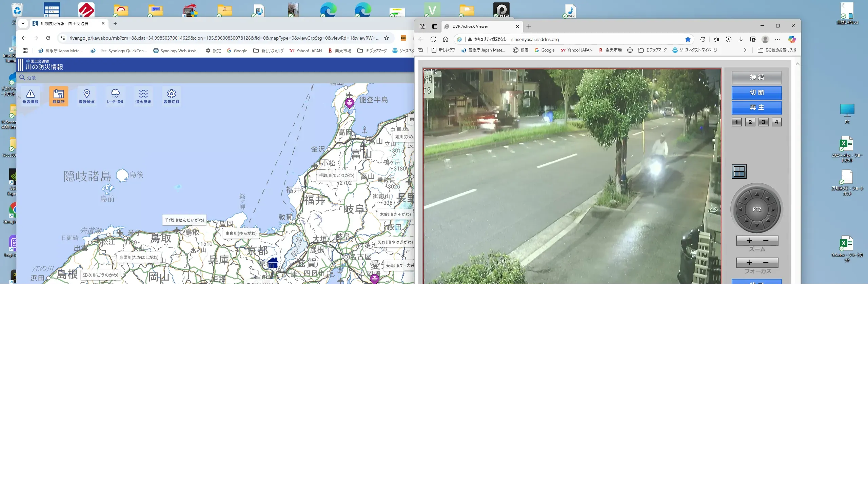The height and width of the screenshot is (488, 868).
Task: Open the 登録地点 registered locations
Action: click(x=86, y=96)
